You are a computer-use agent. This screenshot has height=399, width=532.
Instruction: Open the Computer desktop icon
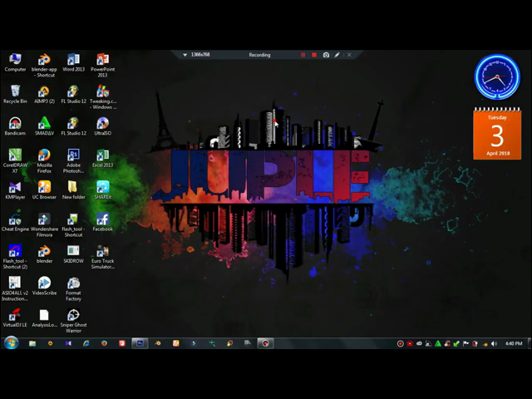pyautogui.click(x=15, y=62)
